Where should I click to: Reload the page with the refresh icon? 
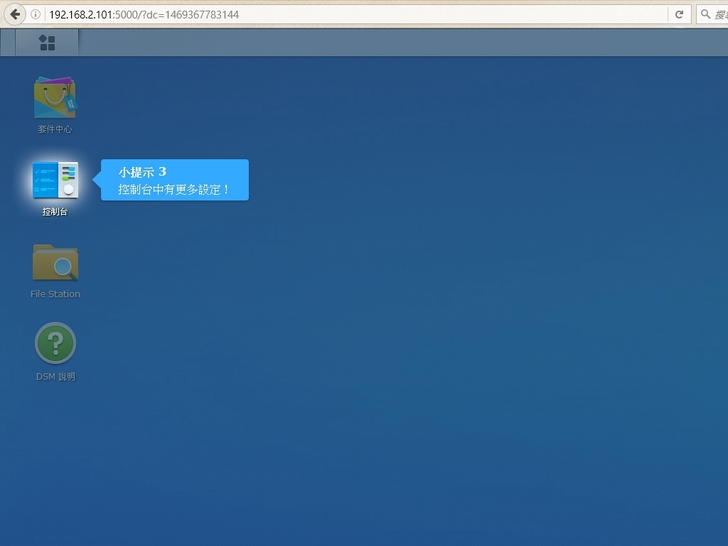(679, 14)
